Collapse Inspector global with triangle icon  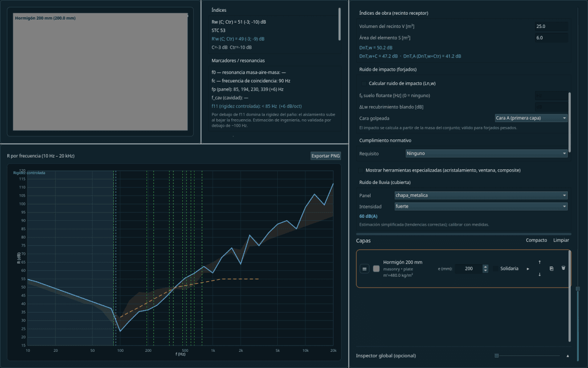567,356
